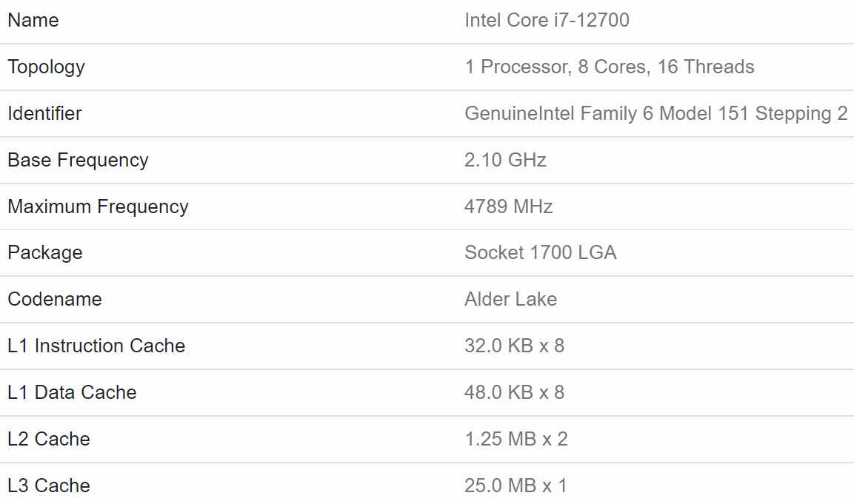Click the Codename label
This screenshot has width=854, height=504.
click(54, 299)
